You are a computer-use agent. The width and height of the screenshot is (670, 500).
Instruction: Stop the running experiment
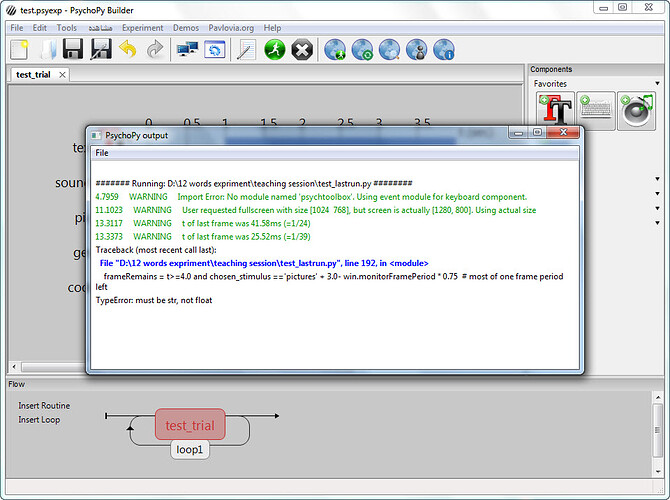click(302, 50)
